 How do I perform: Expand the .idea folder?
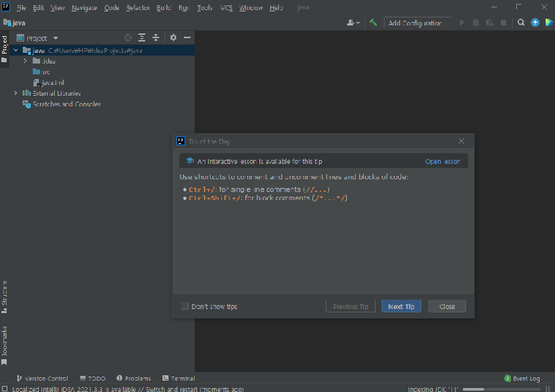pos(25,61)
